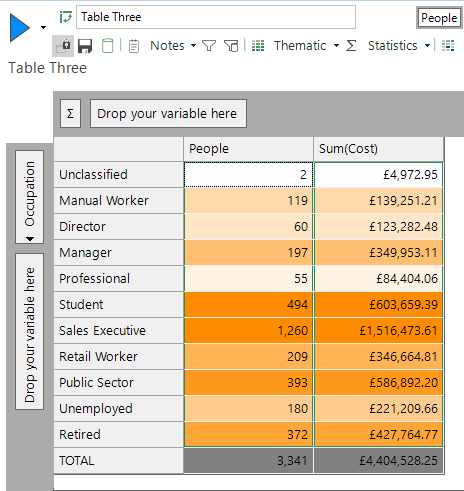Click the Thematic grid icon

258,46
